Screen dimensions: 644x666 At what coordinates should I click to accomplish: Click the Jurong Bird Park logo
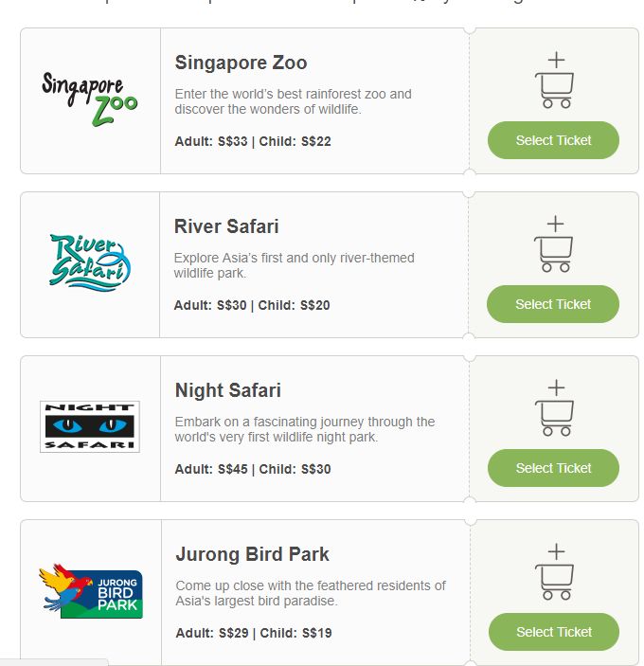tap(90, 592)
